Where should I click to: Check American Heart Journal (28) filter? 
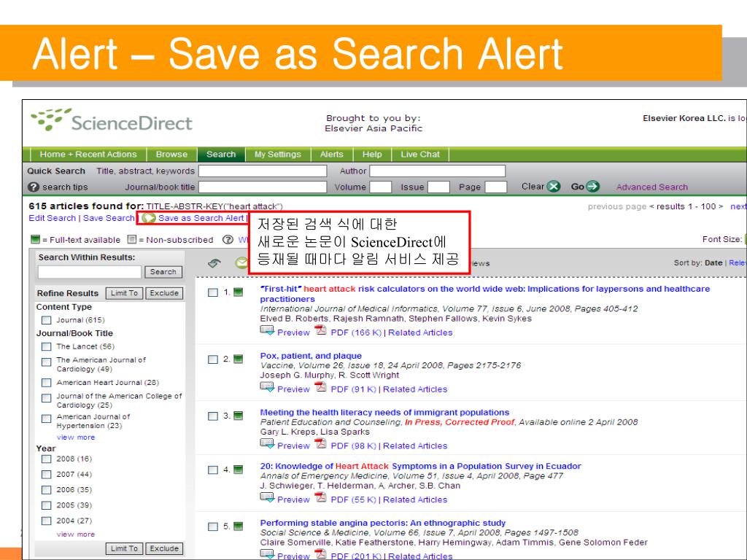click(46, 383)
